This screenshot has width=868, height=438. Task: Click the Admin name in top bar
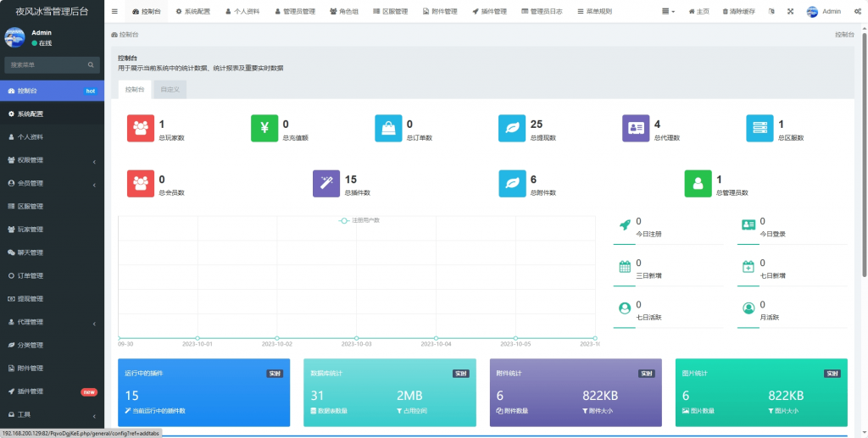[832, 11]
